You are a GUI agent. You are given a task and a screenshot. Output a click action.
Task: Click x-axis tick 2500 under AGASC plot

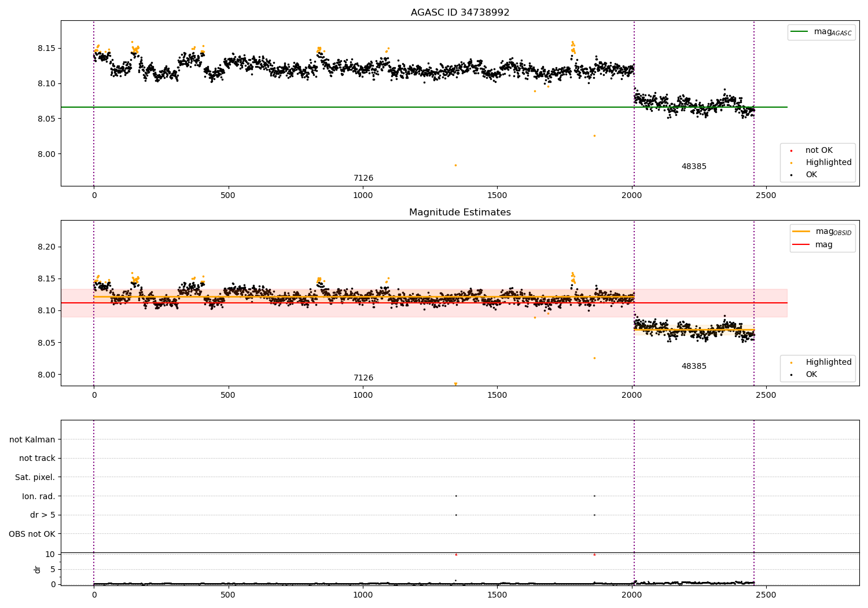coord(766,196)
